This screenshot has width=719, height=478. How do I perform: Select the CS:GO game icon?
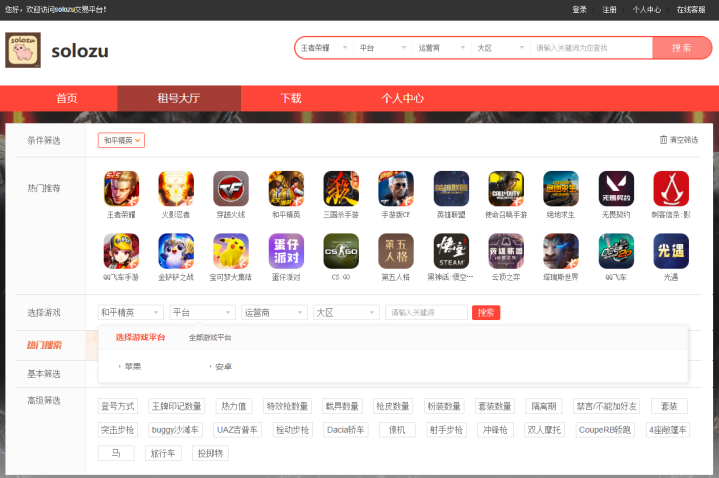pyautogui.click(x=341, y=251)
